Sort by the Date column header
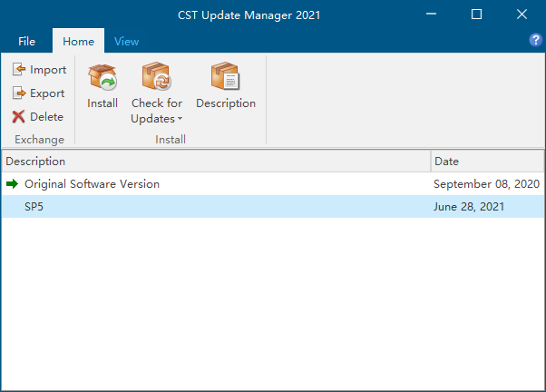 [488, 162]
